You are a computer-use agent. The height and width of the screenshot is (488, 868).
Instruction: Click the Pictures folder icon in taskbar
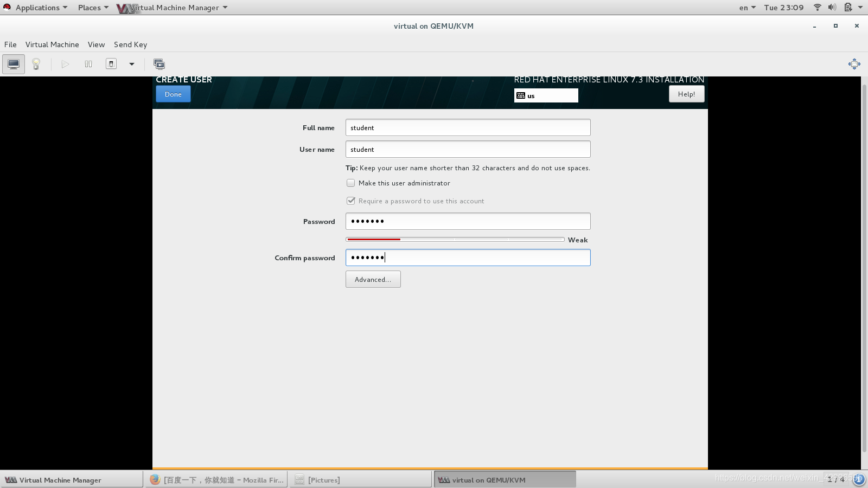[299, 480]
